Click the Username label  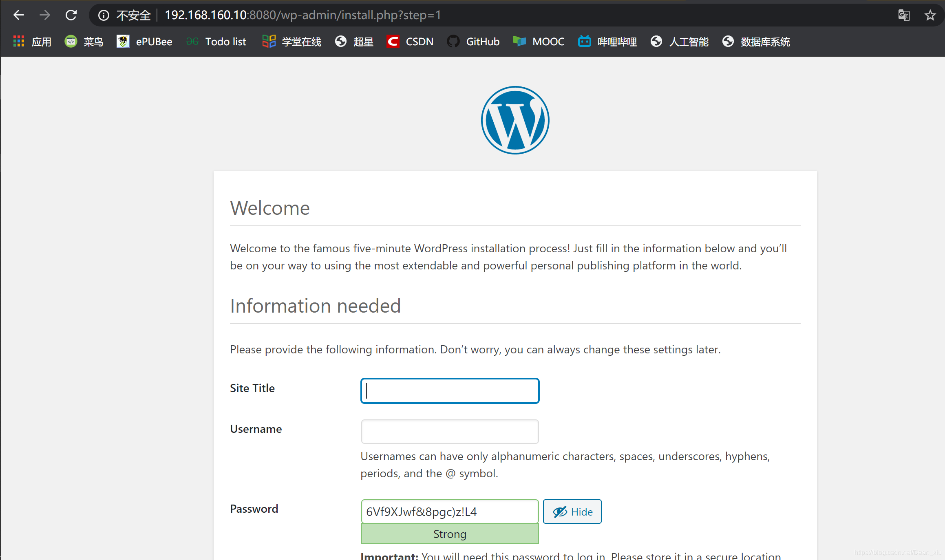point(256,429)
